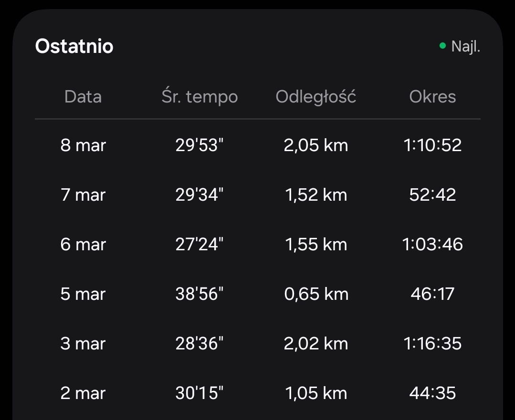This screenshot has height=420, width=515.
Task: Select the 2 mar workout row
Action: 83,393
